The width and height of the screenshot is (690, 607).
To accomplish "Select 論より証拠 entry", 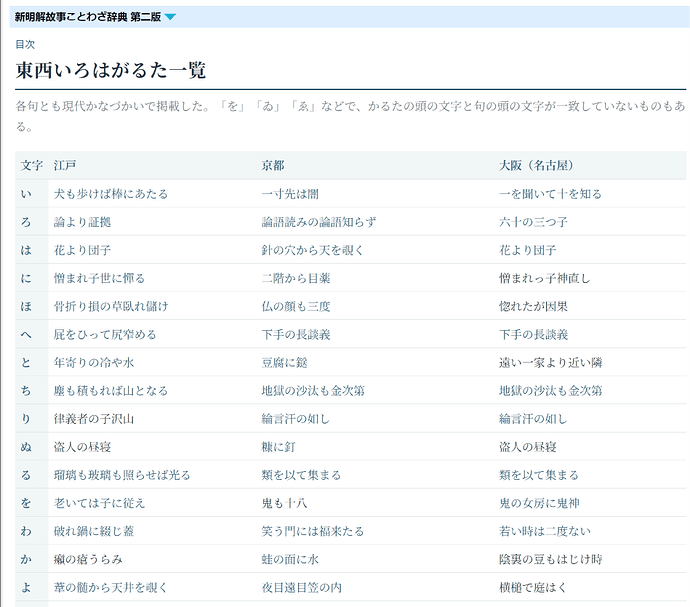I will point(82,222).
